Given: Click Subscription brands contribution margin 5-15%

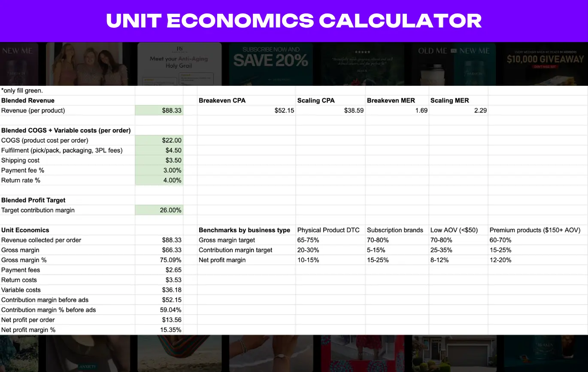Looking at the screenshot, I should (376, 250).
